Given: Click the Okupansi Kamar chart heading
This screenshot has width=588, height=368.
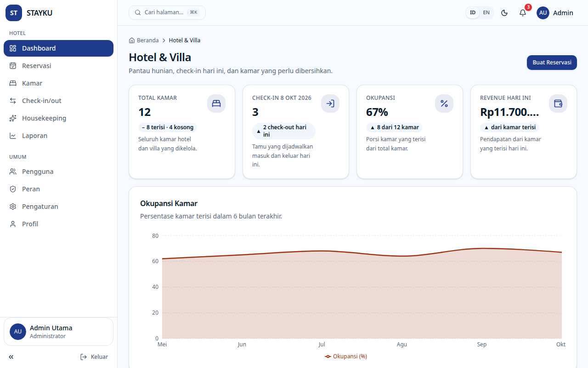Looking at the screenshot, I should 169,203.
